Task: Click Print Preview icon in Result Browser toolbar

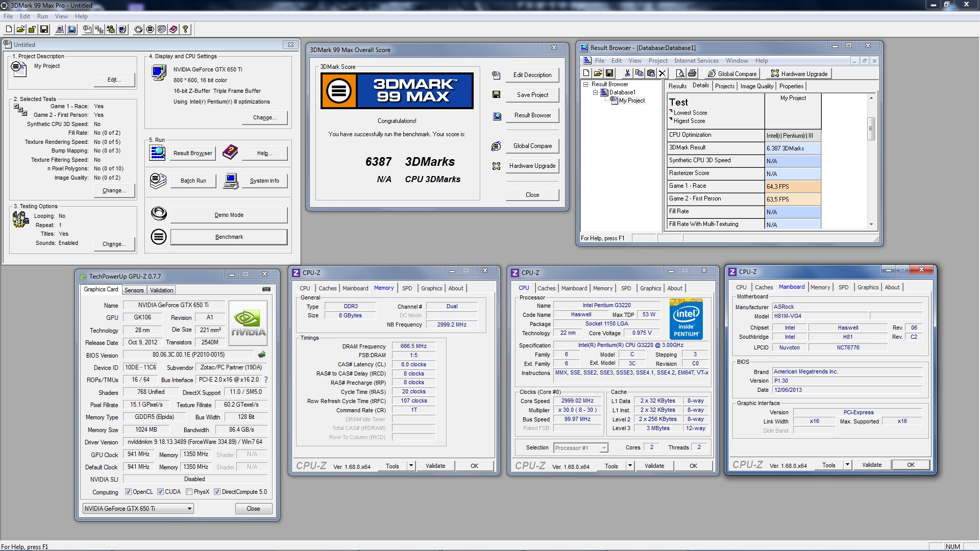Action: point(680,73)
